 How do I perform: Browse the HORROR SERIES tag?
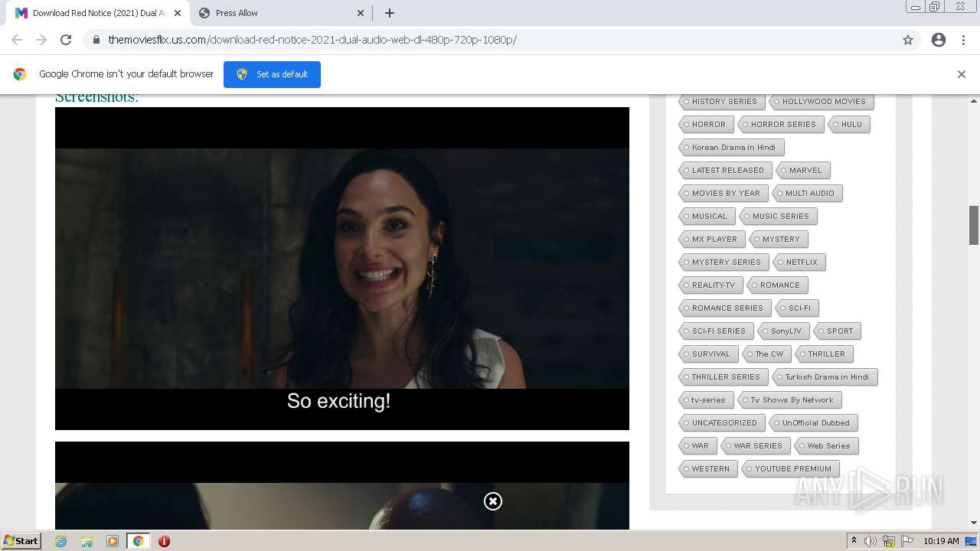pyautogui.click(x=780, y=124)
